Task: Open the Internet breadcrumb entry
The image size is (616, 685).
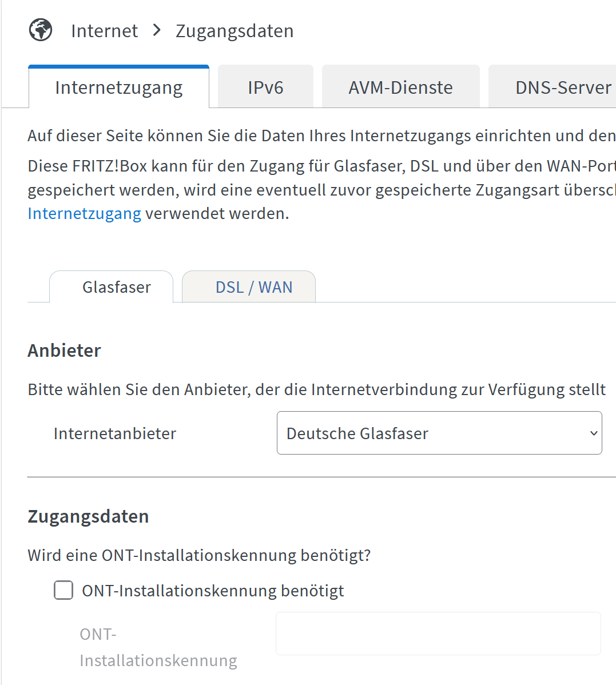Action: pos(105,31)
